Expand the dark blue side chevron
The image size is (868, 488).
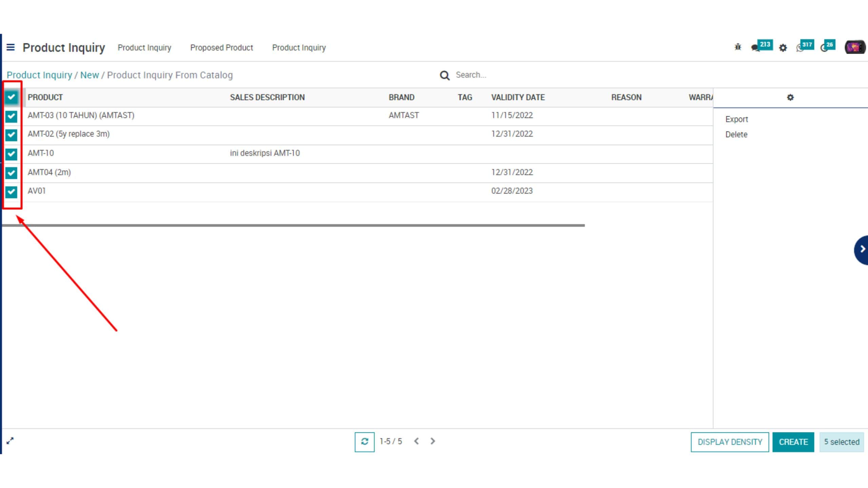click(x=862, y=250)
